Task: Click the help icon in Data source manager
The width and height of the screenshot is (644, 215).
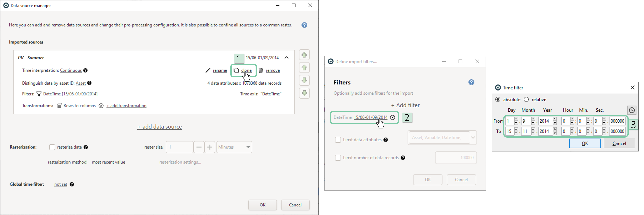Action: (304, 25)
